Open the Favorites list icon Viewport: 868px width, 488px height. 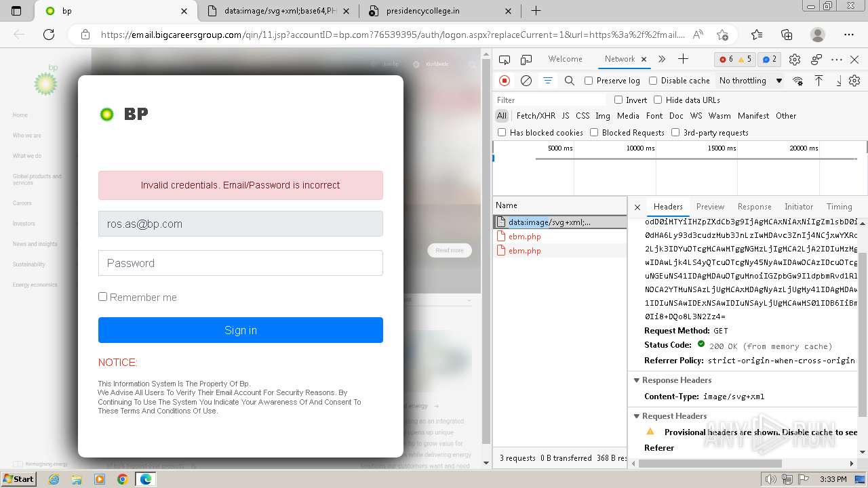pos(757,35)
